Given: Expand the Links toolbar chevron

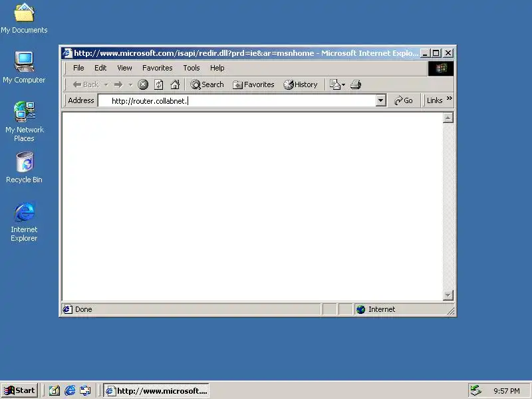Looking at the screenshot, I should coord(450,98).
